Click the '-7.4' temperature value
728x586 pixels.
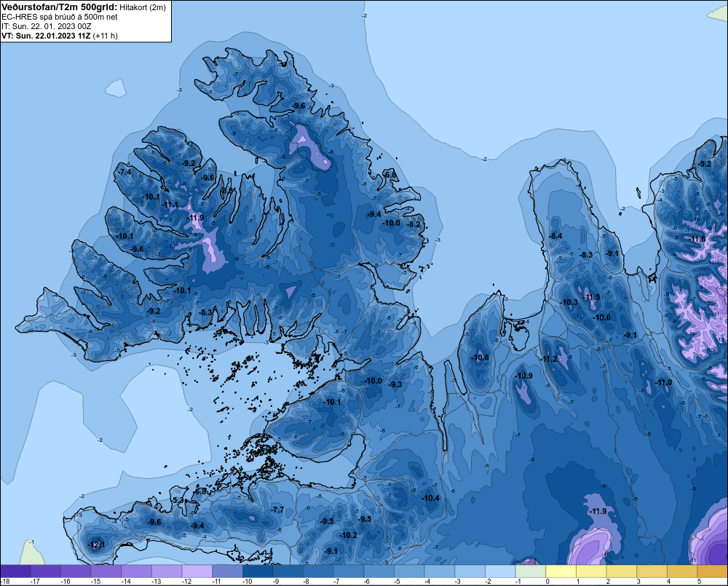tap(124, 172)
